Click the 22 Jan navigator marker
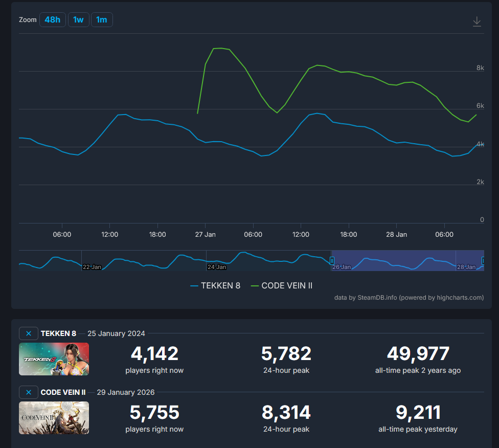499x448 pixels. pos(92,267)
